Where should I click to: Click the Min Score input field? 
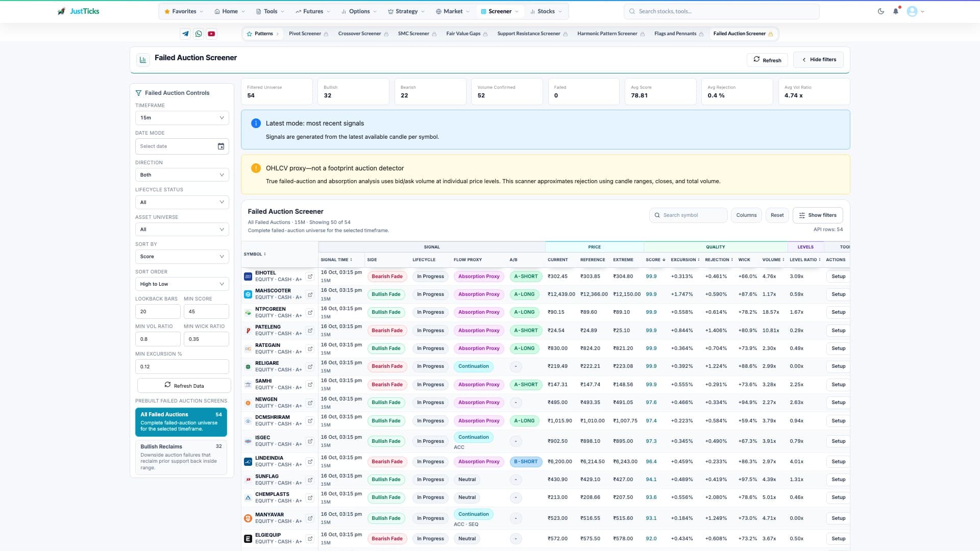tap(206, 312)
